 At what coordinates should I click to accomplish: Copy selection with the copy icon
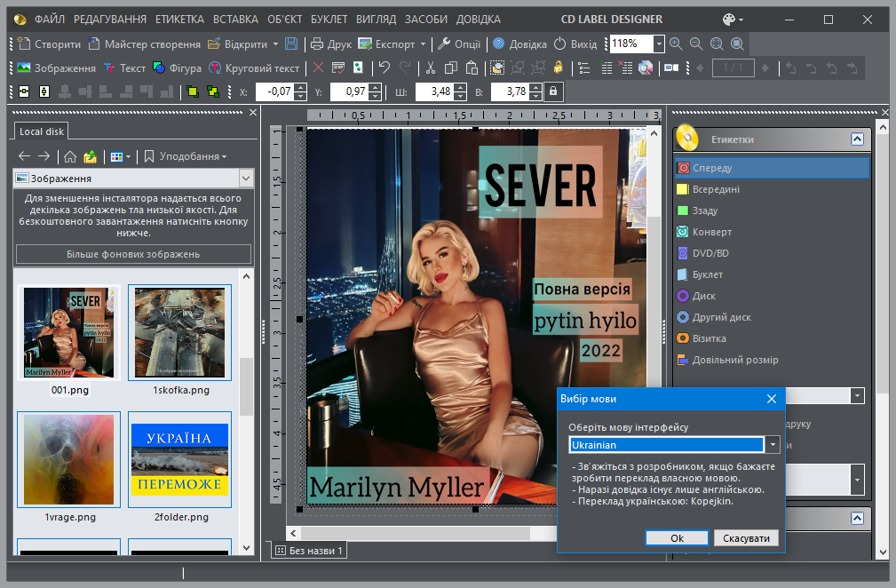click(451, 68)
